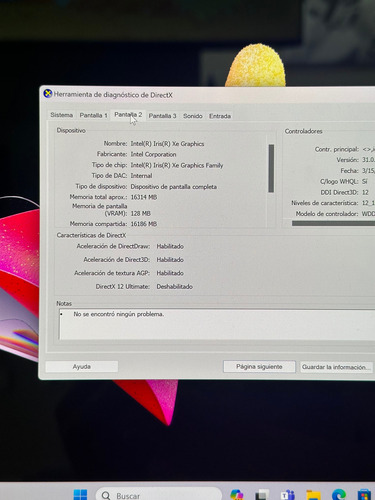This screenshot has height=500, width=375.
Task: Go to the Sonido tab
Action: [x=193, y=116]
